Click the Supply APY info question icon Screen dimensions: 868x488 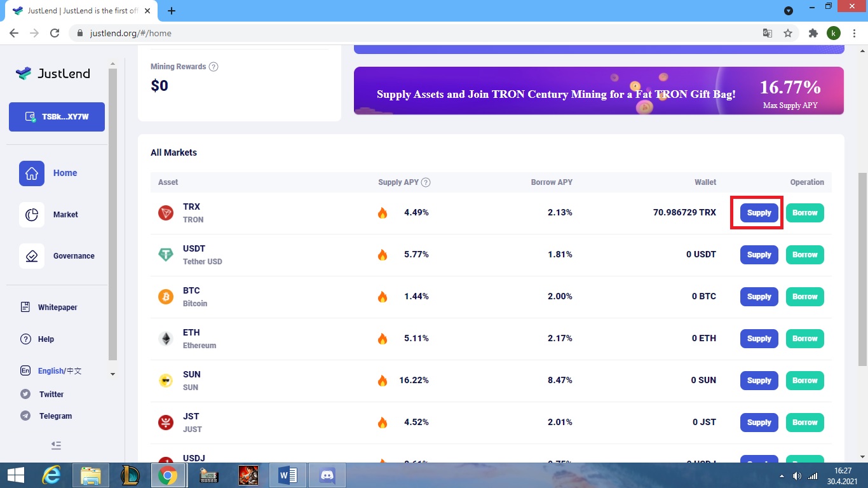click(426, 182)
